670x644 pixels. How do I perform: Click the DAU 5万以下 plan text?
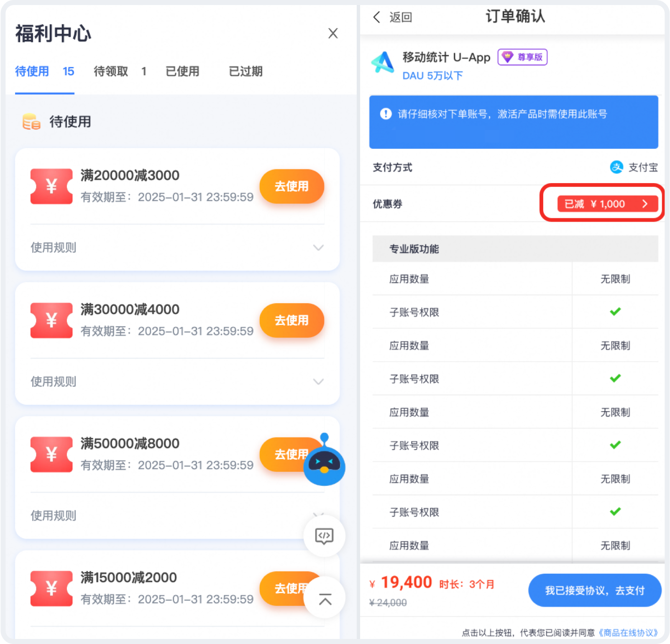point(432,76)
